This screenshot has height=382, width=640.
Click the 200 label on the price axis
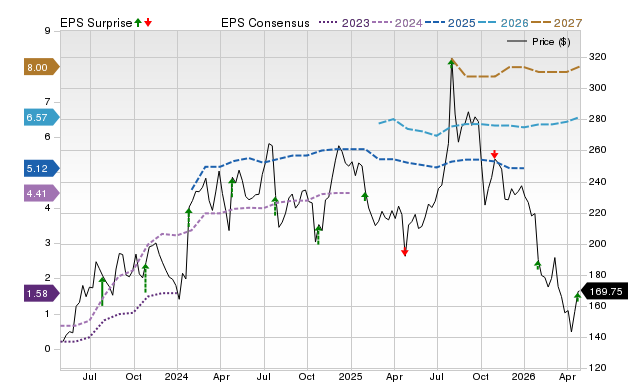click(x=598, y=244)
